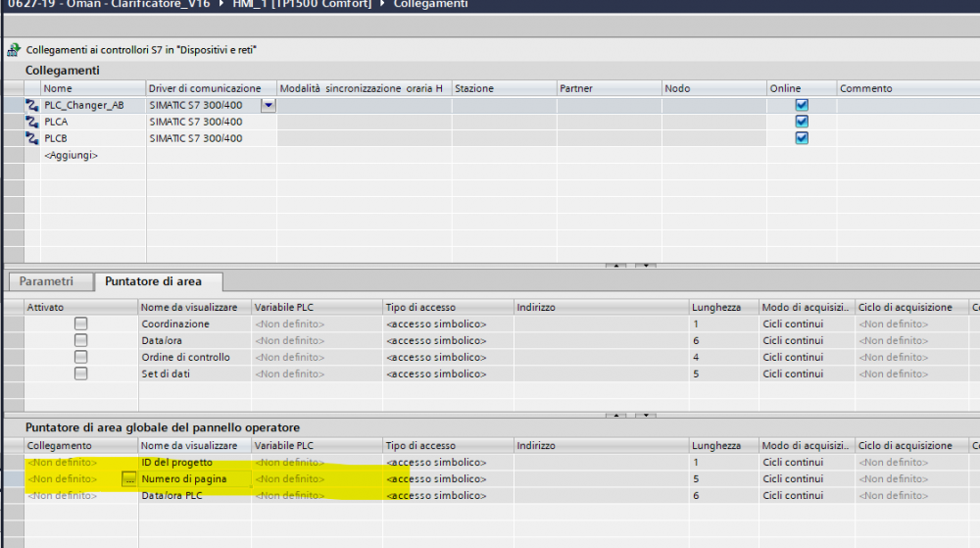This screenshot has height=548, width=980.
Task: Open link to controllers in Dispositivi e reti
Action: pos(141,50)
